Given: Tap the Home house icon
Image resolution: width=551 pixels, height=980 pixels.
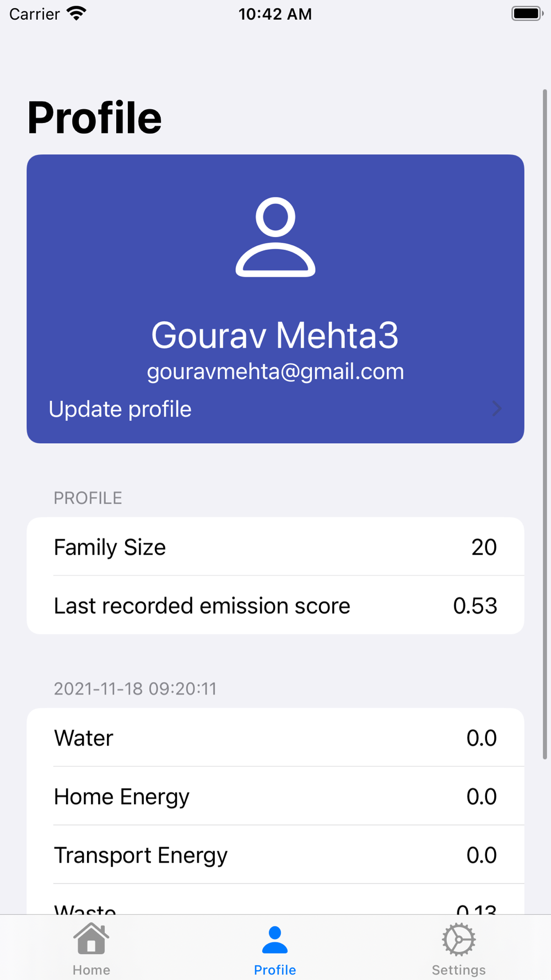Looking at the screenshot, I should (x=91, y=939).
